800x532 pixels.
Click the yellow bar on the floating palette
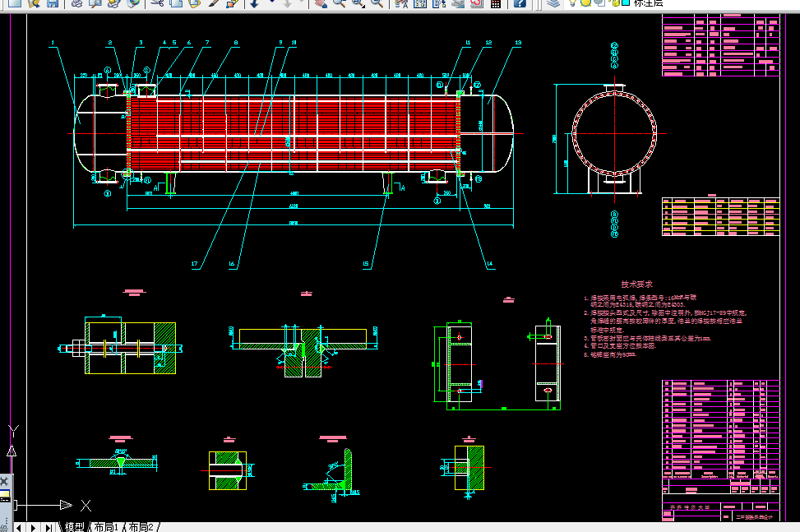[4, 493]
